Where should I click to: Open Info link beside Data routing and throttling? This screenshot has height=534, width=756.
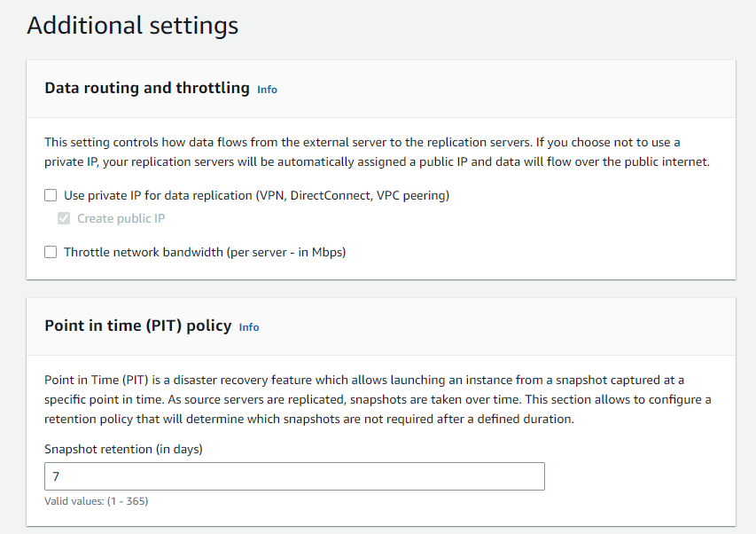[x=267, y=90]
